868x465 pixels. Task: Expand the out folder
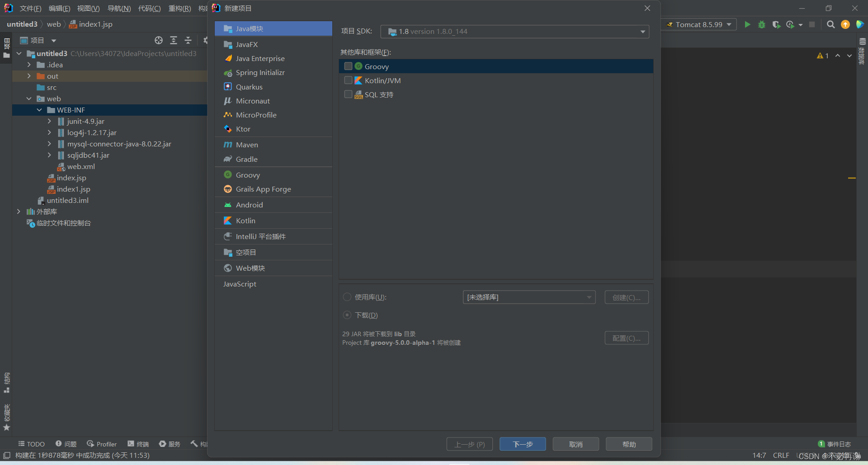point(29,76)
